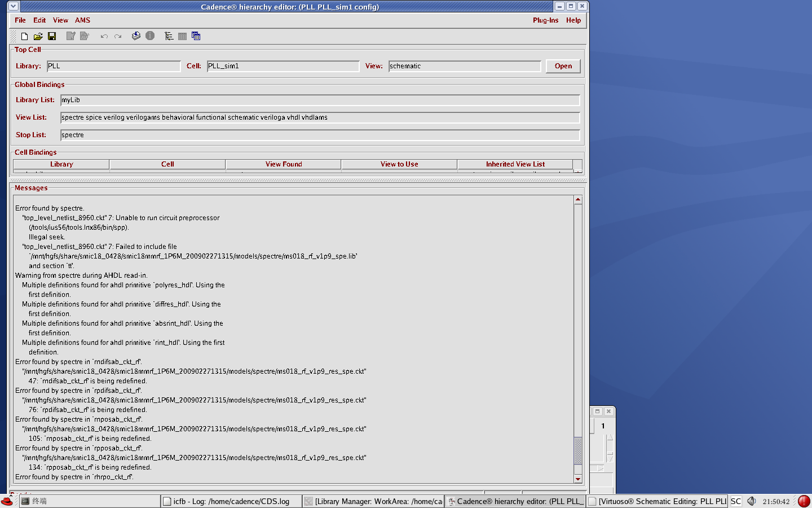Viewport: 812px width, 508px height.
Task: Click the Inherited View List column header
Action: click(x=515, y=164)
